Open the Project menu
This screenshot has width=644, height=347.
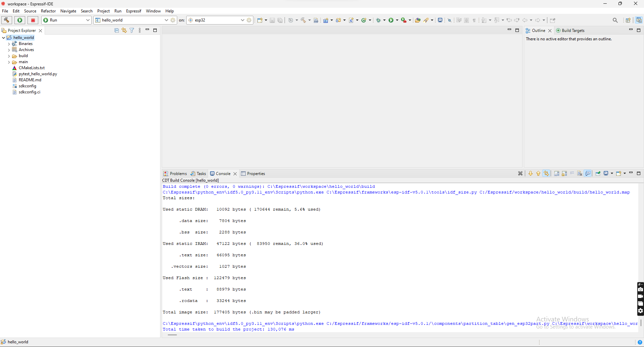(103, 11)
